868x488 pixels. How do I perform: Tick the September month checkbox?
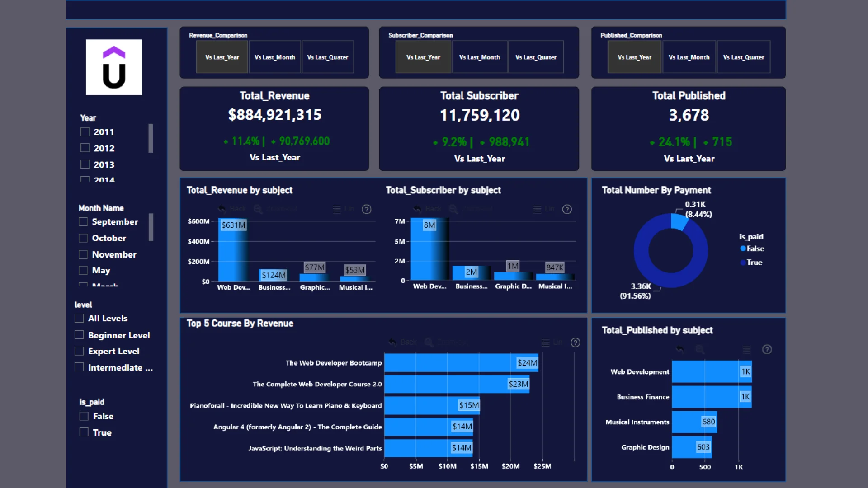click(x=83, y=221)
